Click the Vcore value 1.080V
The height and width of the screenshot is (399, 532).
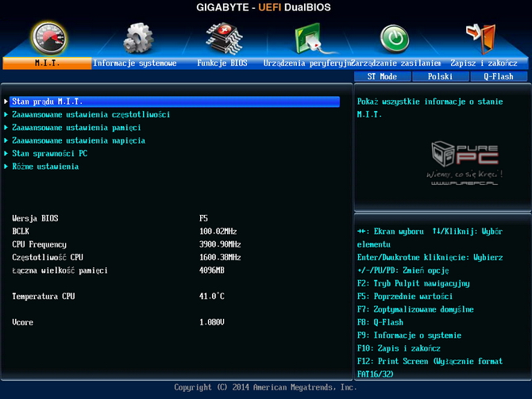(x=212, y=322)
